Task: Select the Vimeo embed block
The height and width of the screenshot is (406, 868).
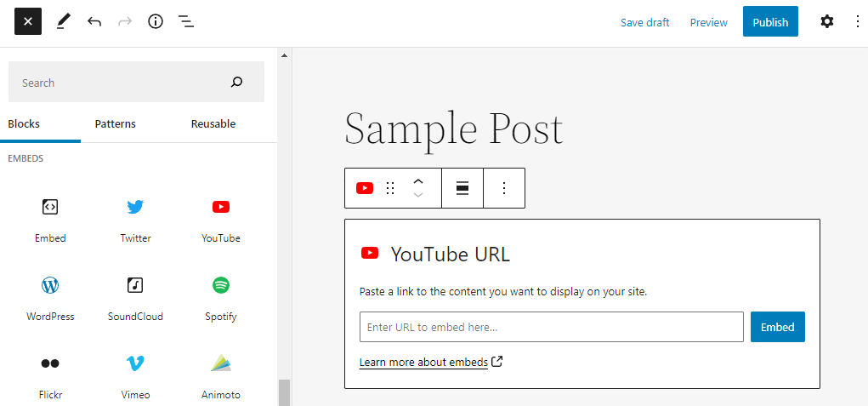Action: point(135,375)
